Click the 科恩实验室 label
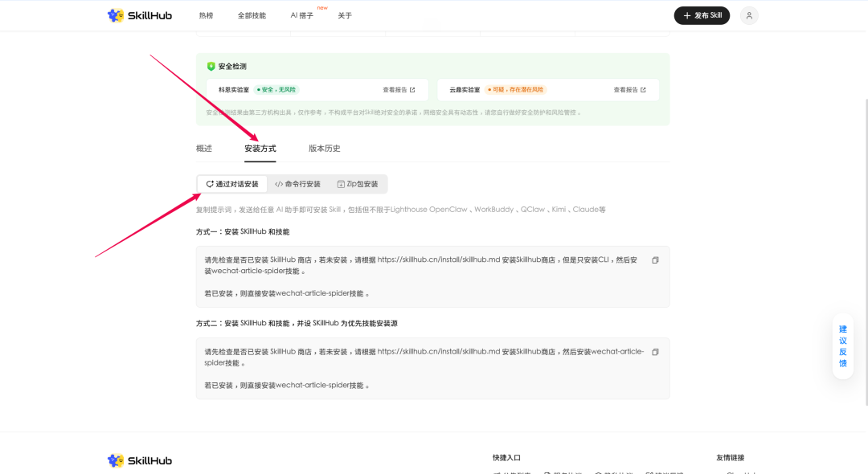The image size is (868, 474). [x=234, y=90]
